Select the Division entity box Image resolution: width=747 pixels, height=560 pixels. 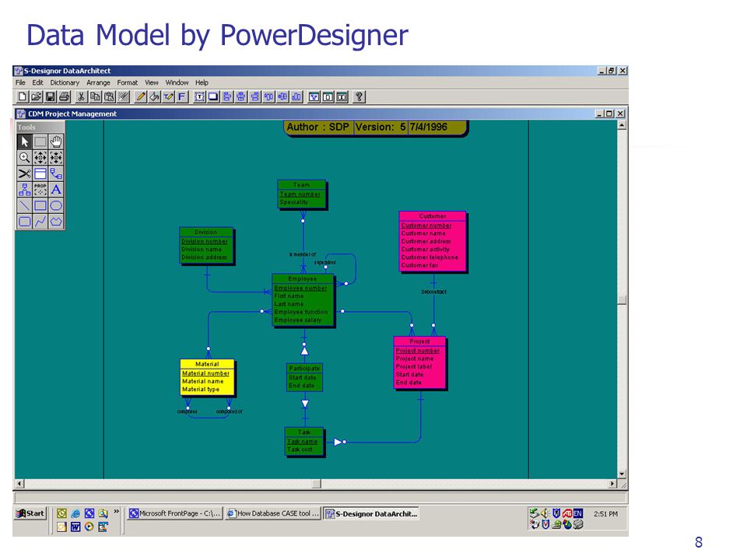point(206,246)
